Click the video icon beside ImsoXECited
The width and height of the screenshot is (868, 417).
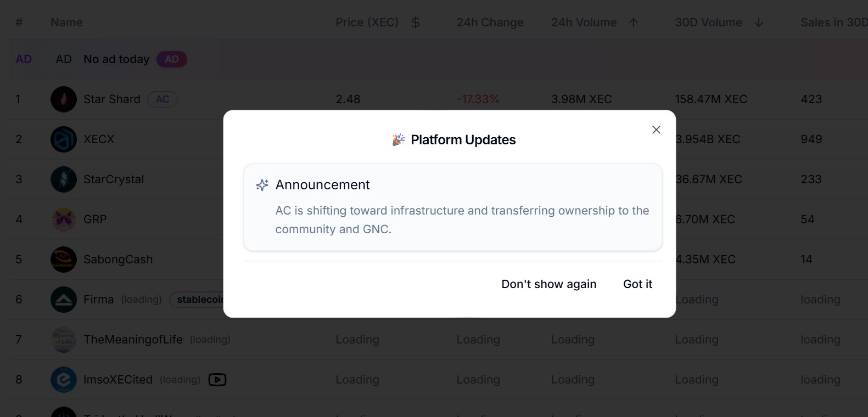pos(217,380)
